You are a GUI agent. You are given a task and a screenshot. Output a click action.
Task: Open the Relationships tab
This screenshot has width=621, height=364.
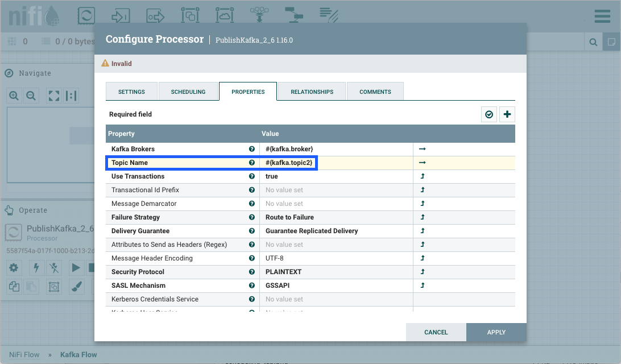[312, 92]
